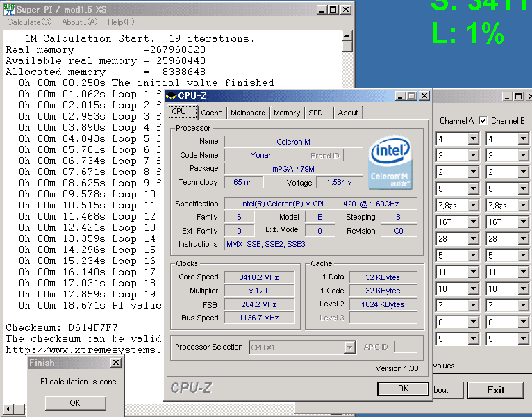Viewport: 532px width, 417px height.
Task: Click the Core Speed value 3410.2 MHz
Action: 259,277
